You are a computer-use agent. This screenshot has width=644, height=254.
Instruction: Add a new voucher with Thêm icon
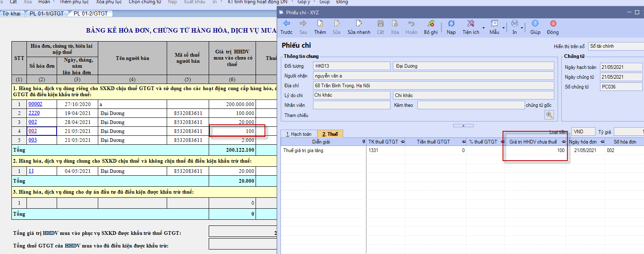coord(320,24)
